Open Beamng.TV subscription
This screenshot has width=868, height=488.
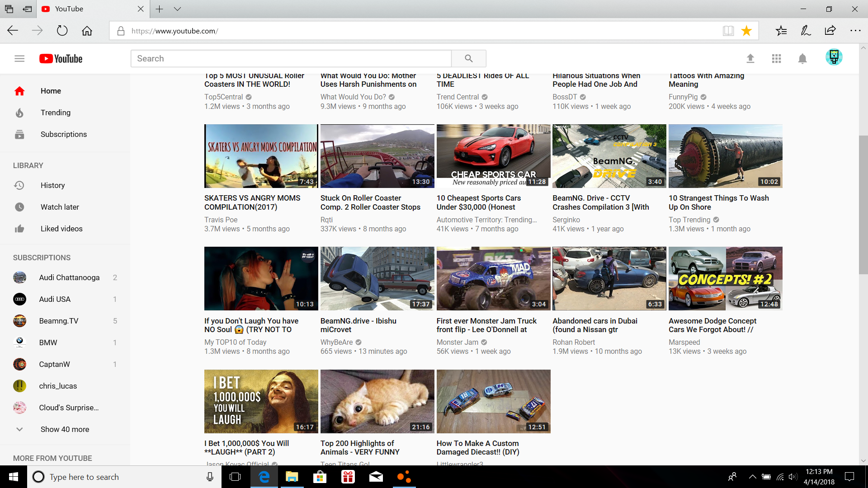[x=65, y=321]
